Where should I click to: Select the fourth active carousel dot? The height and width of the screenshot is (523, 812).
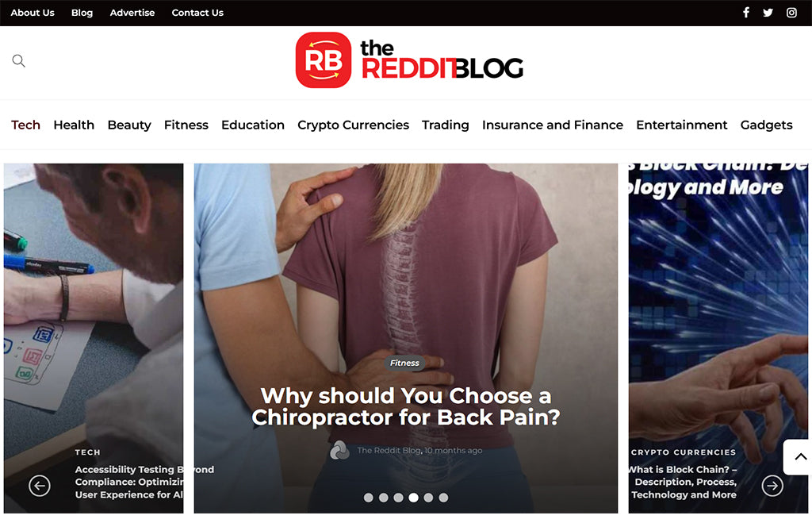click(413, 498)
